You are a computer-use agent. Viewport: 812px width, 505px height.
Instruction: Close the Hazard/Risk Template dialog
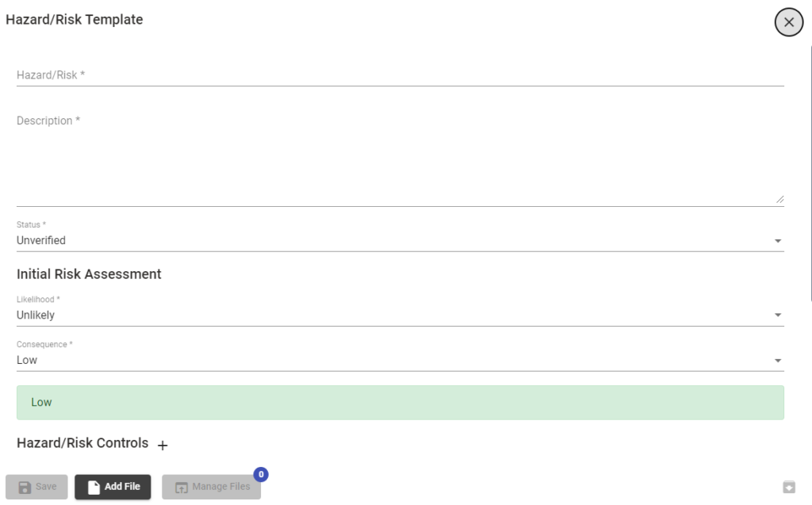(x=789, y=22)
